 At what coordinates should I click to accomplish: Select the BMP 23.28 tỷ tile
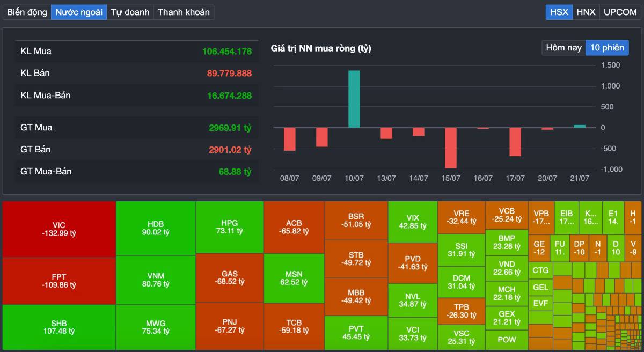507,243
